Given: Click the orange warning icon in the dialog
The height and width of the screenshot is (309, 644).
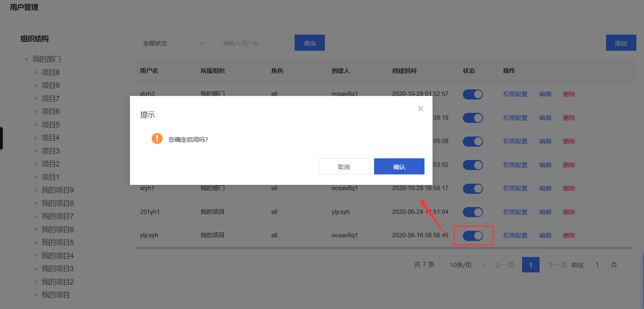Looking at the screenshot, I should tap(157, 139).
